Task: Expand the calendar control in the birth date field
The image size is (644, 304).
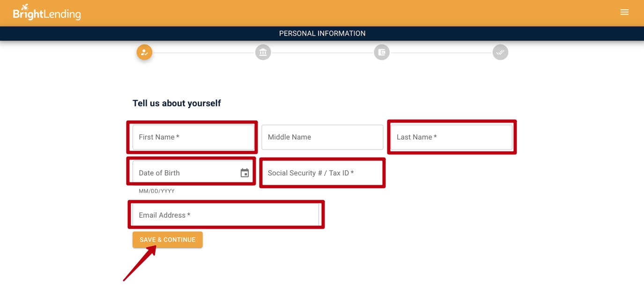Action: [244, 173]
